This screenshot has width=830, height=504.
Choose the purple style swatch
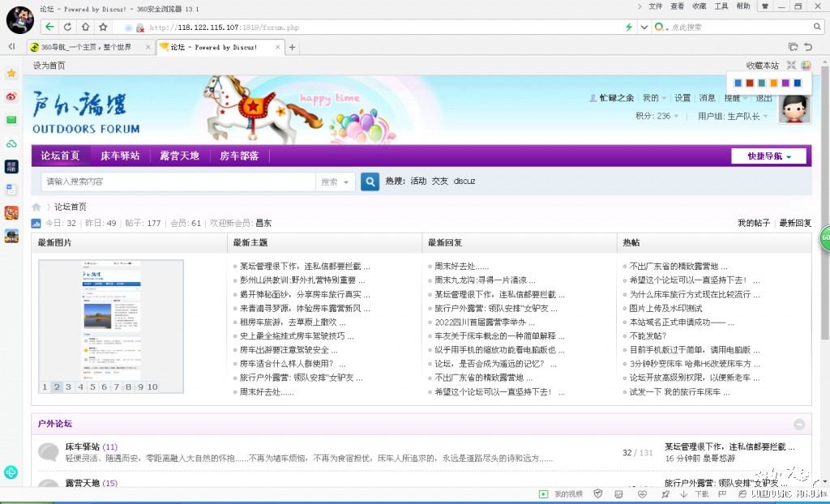pyautogui.click(x=785, y=83)
